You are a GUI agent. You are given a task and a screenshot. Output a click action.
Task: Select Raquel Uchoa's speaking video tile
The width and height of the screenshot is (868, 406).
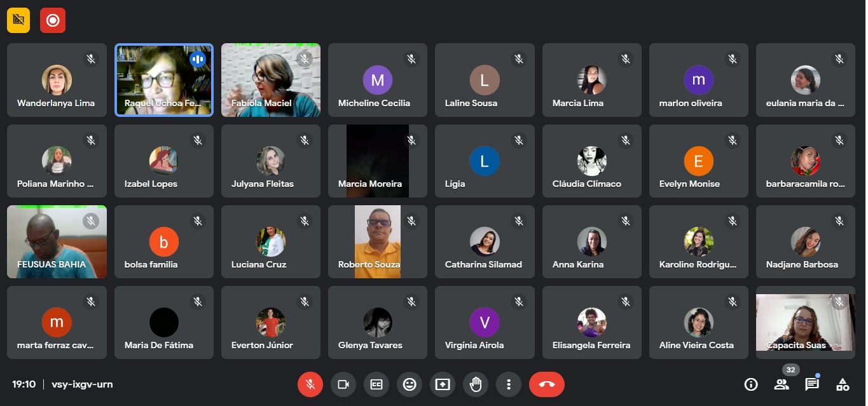coord(164,80)
